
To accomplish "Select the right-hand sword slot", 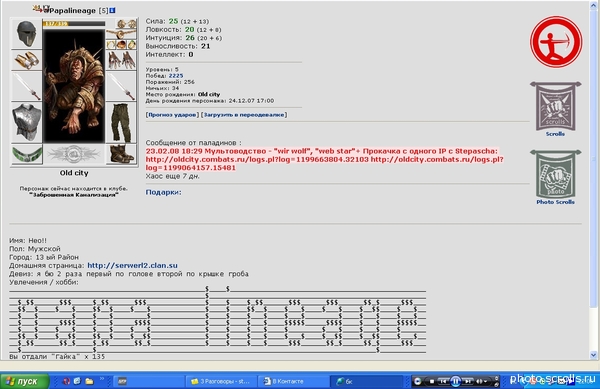I will (121, 87).
